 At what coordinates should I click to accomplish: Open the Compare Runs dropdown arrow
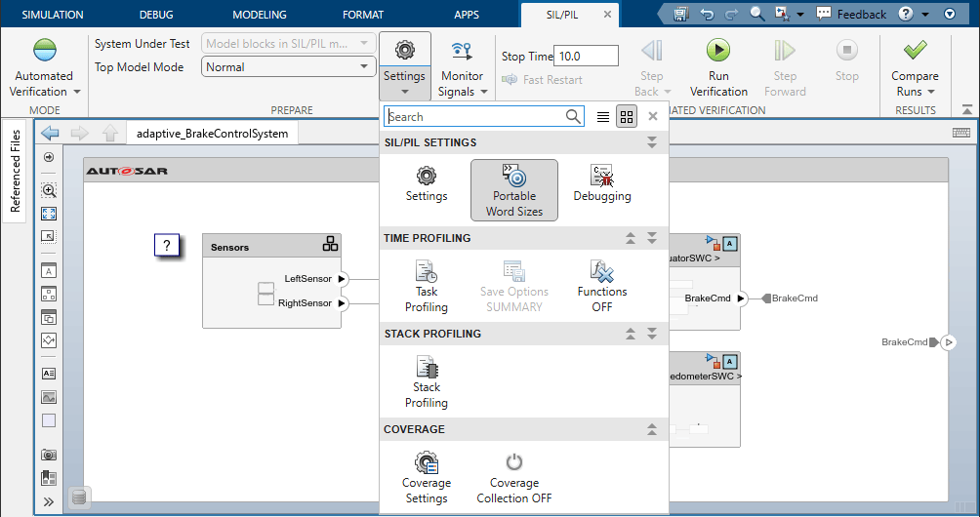pos(930,92)
